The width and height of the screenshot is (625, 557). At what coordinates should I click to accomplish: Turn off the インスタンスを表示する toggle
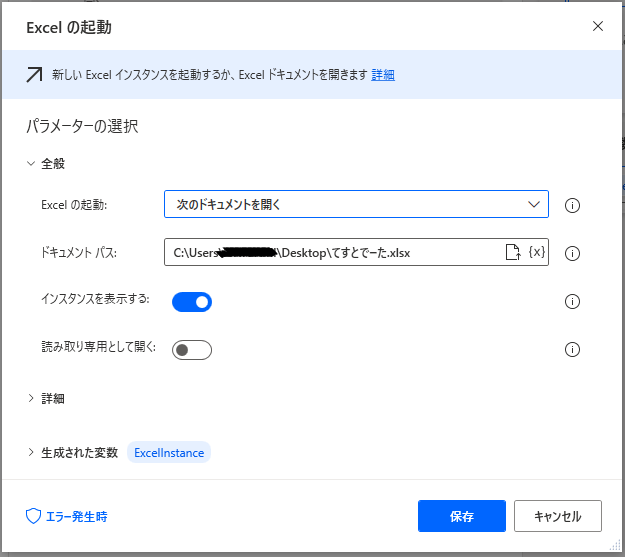coord(192,301)
